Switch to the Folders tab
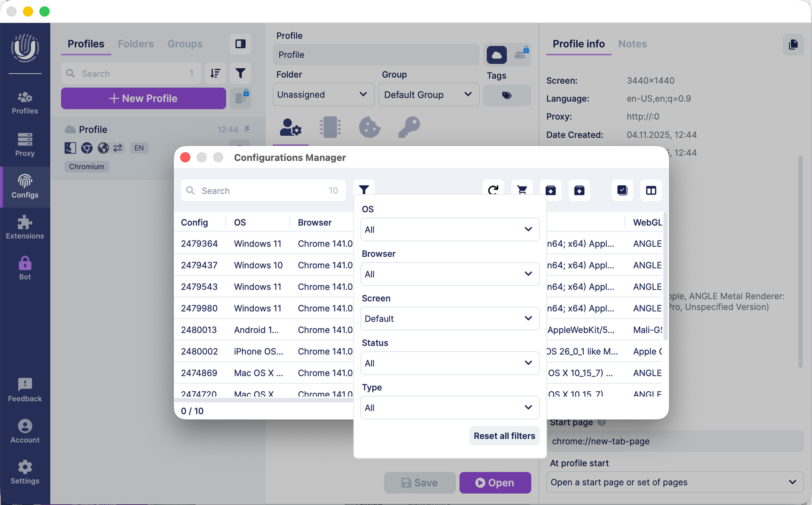This screenshot has height=505, width=812. point(136,44)
